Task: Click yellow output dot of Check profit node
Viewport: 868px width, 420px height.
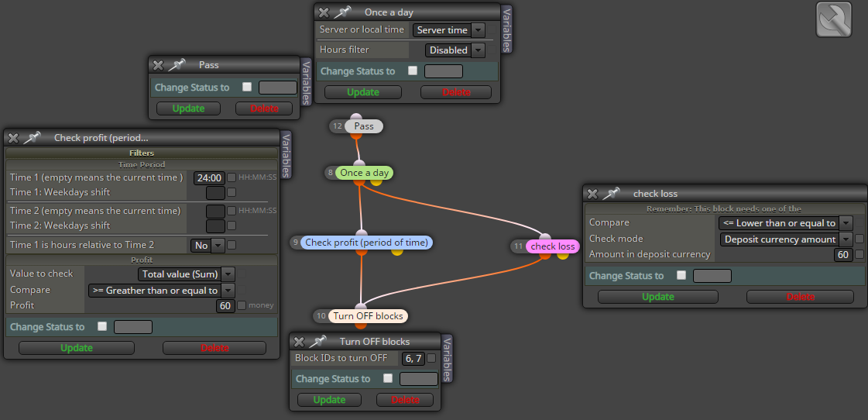Action: coord(397,250)
